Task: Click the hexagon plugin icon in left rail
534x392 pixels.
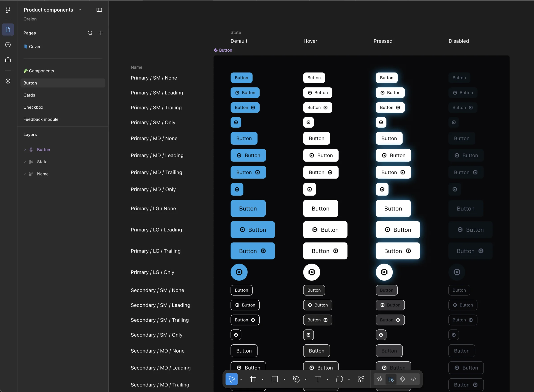Action: point(8,81)
